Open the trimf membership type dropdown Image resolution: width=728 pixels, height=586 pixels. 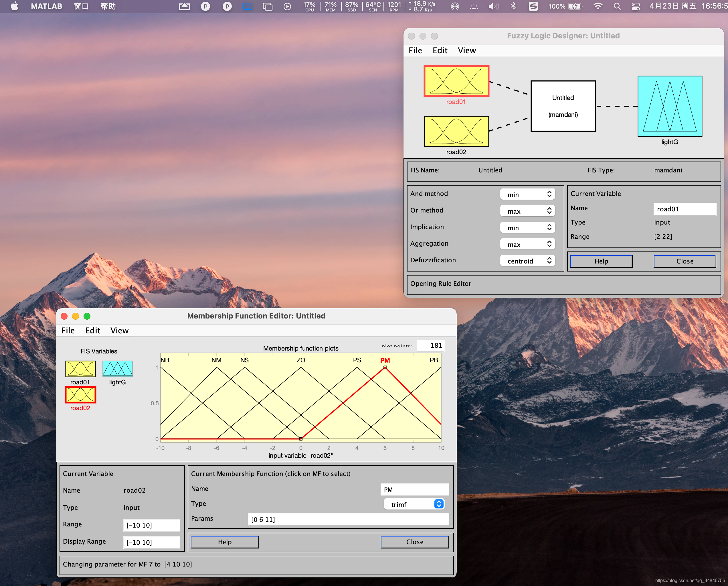tap(414, 504)
